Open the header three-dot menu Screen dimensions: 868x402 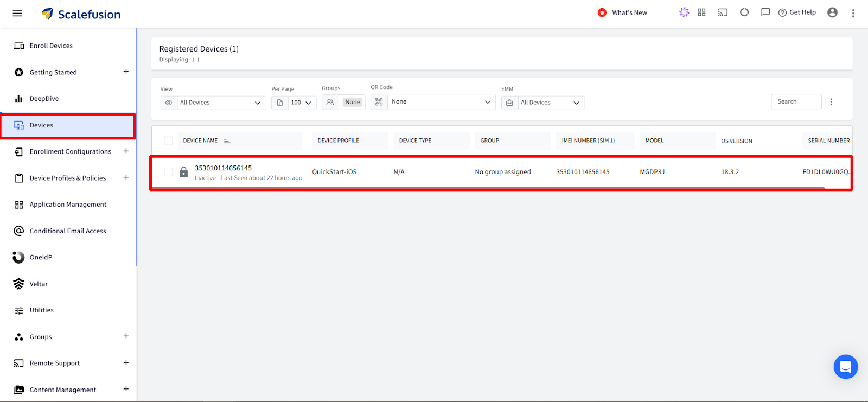853,13
